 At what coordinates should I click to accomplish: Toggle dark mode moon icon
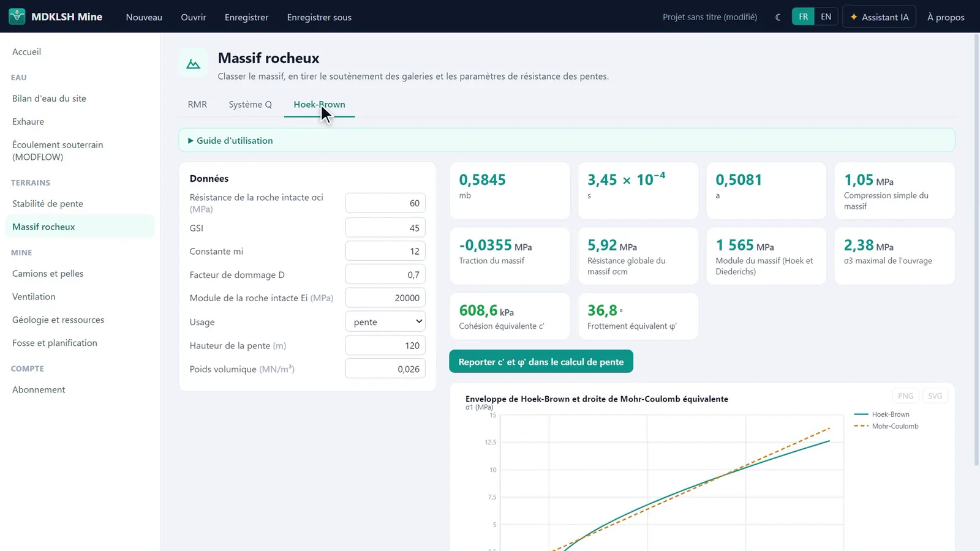[x=778, y=17]
